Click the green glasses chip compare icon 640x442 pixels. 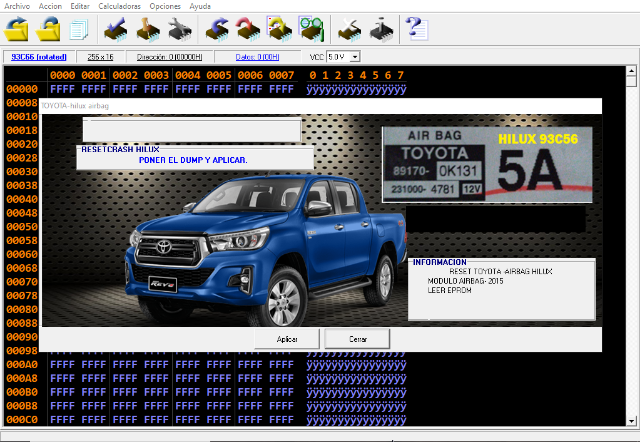(311, 29)
